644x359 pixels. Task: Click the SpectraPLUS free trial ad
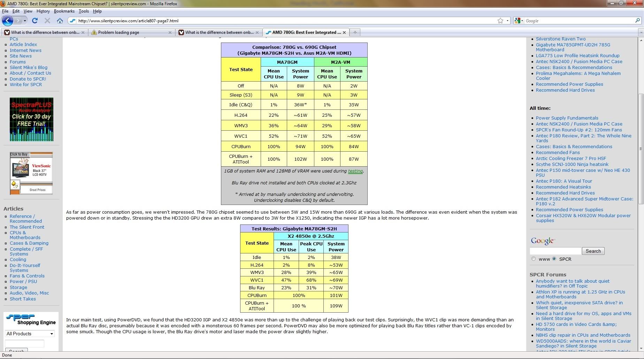[x=31, y=120]
